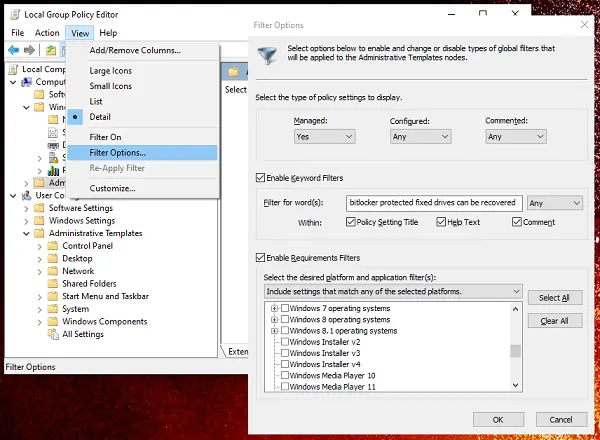The image size is (600, 440).
Task: Check Windows Media Player 10 box
Action: (285, 375)
